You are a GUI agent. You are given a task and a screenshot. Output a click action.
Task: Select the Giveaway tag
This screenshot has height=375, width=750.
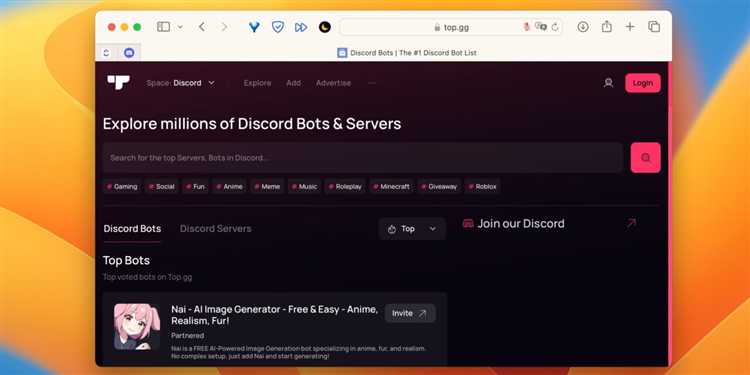(x=439, y=187)
